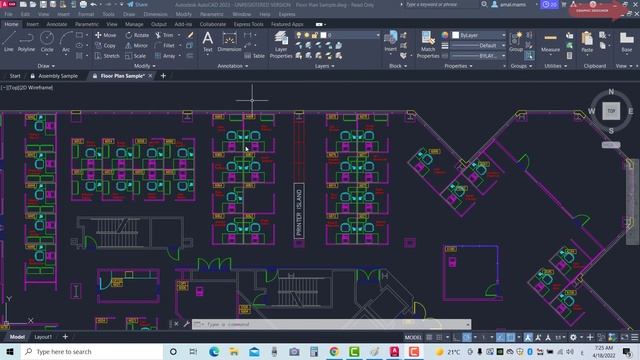Switch to Layout1 tab
The width and height of the screenshot is (640, 360).
click(x=43, y=337)
